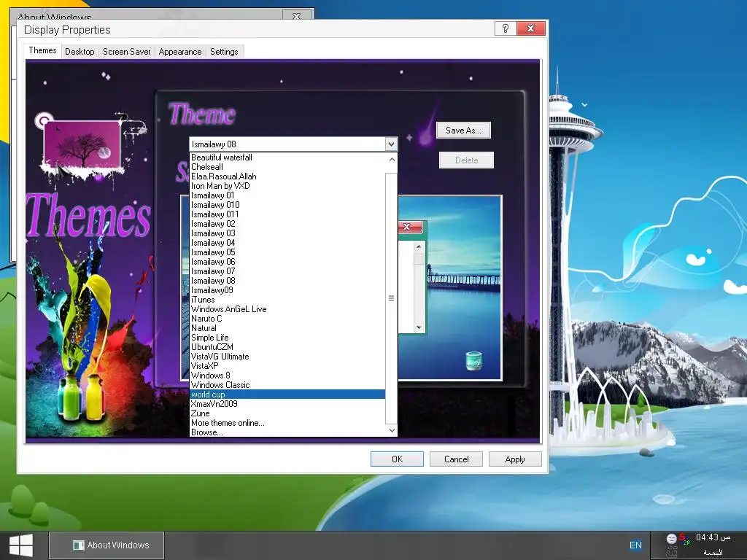
Task: Choose the Ismailawy 05 theme
Action: [287, 252]
